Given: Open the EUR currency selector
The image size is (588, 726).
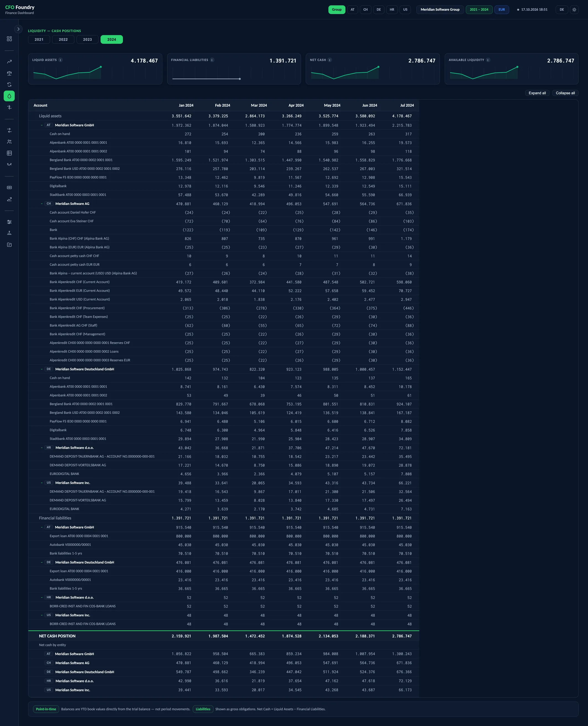Looking at the screenshot, I should (502, 9).
